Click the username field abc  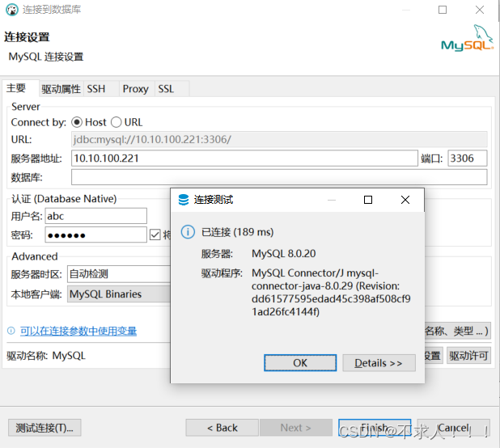click(x=96, y=216)
